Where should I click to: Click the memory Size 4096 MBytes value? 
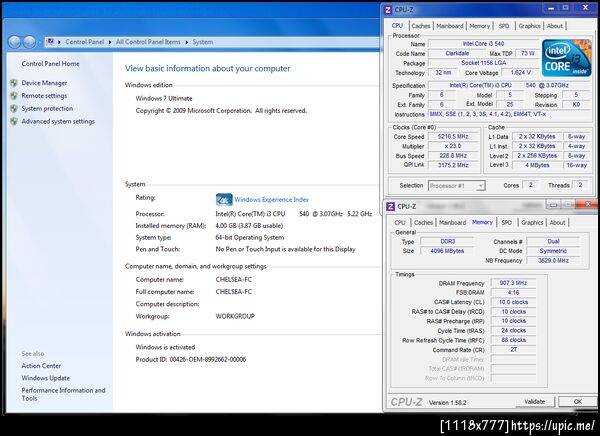coord(447,251)
